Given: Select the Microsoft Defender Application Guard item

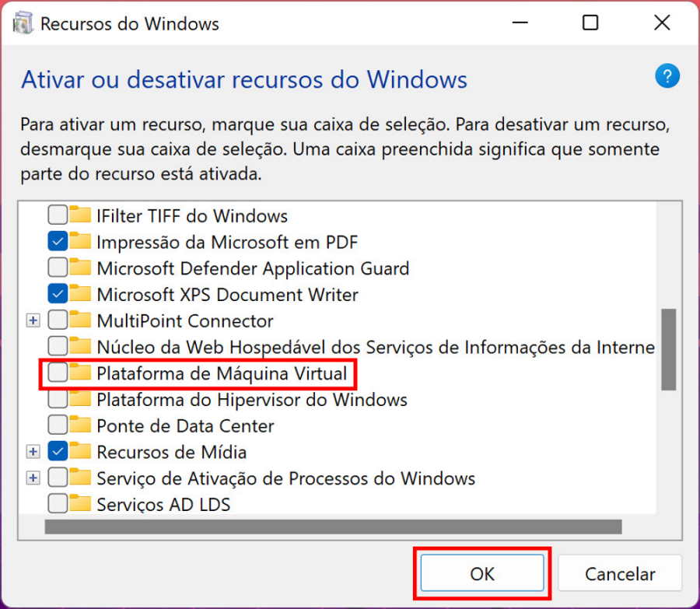Looking at the screenshot, I should 252,268.
